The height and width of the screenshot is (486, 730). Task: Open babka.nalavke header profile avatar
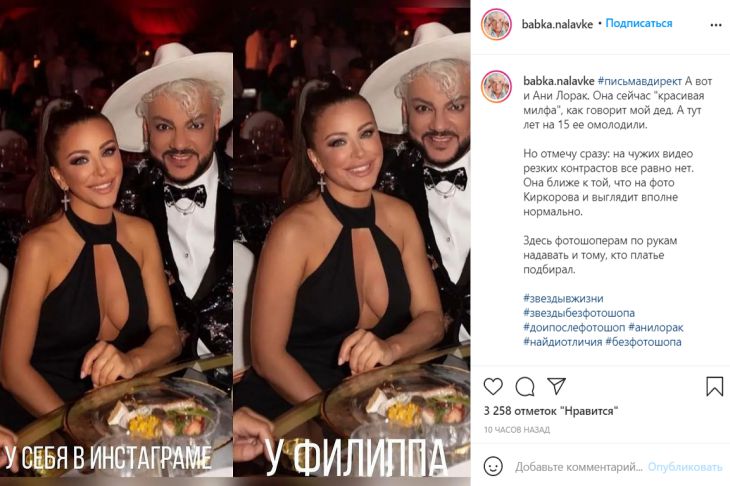(496, 24)
